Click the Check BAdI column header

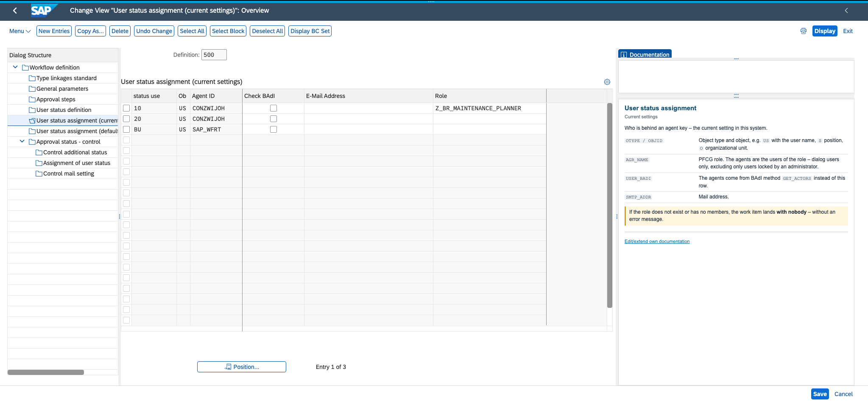[x=274, y=96]
